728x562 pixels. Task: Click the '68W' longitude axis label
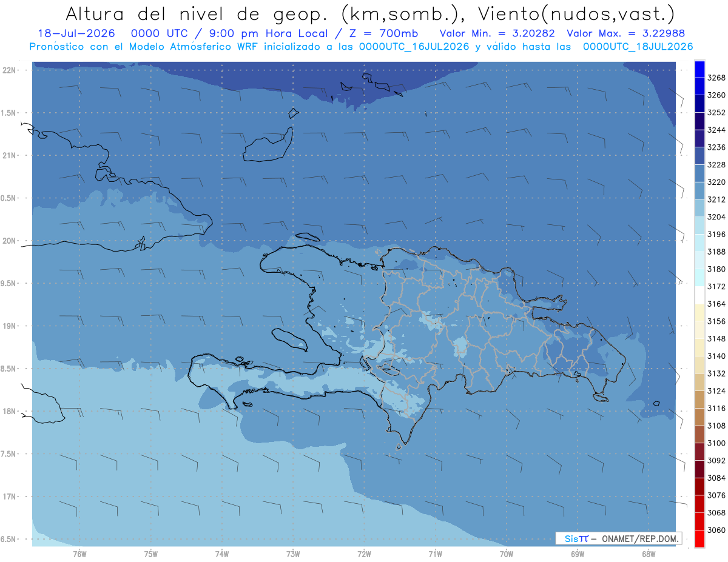[649, 554]
